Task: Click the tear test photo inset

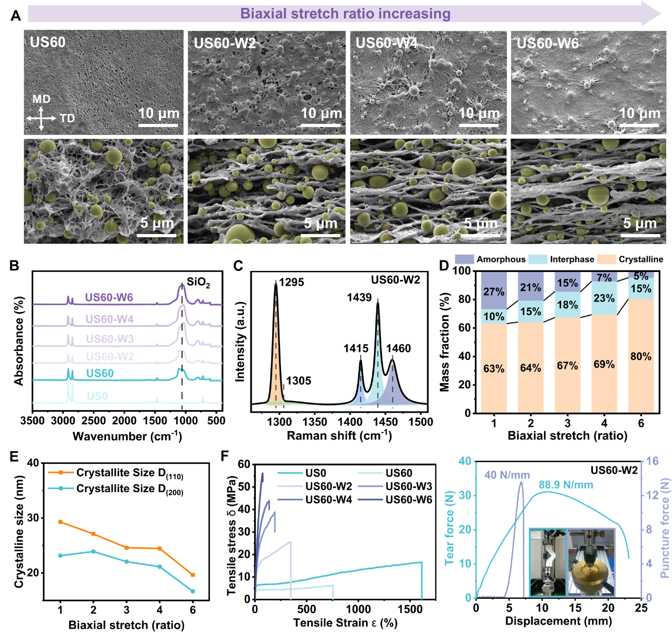Action: [548, 562]
